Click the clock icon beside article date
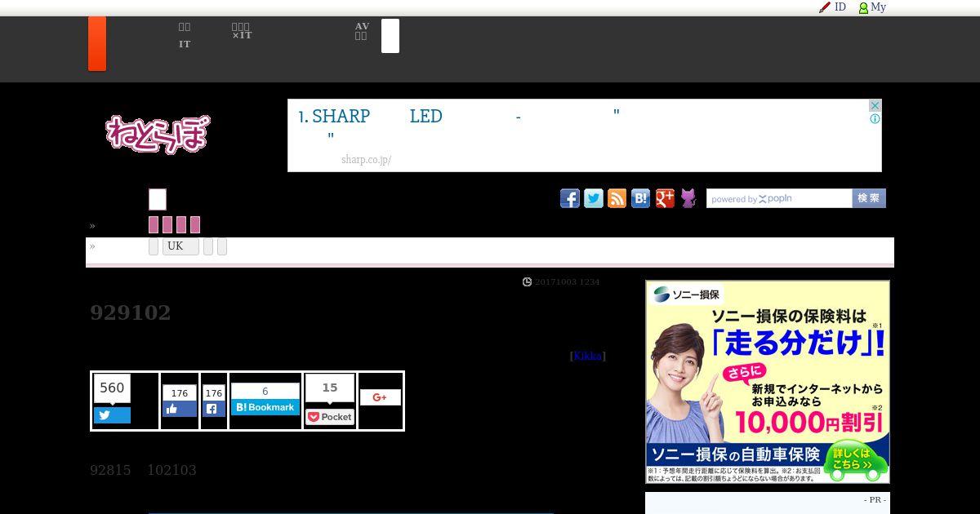The image size is (980, 514). [x=527, y=281]
